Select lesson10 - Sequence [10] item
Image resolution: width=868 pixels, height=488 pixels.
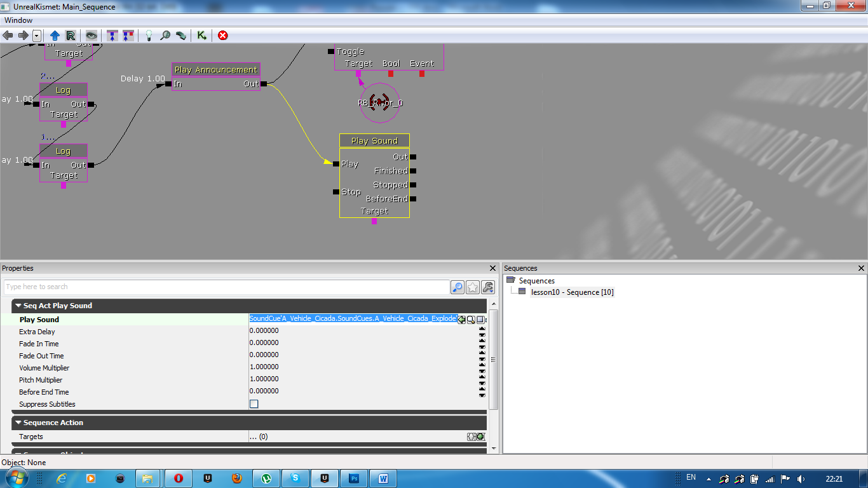point(572,292)
